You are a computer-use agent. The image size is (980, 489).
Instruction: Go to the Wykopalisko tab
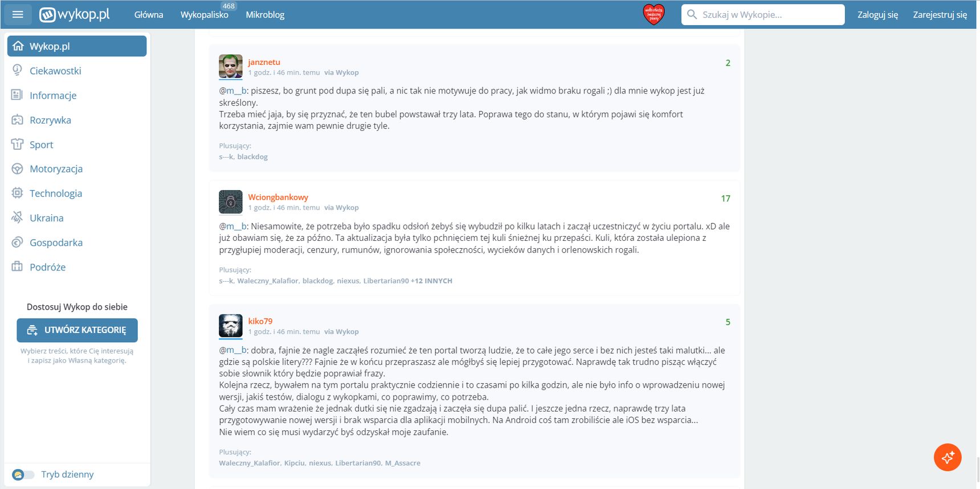tap(205, 15)
